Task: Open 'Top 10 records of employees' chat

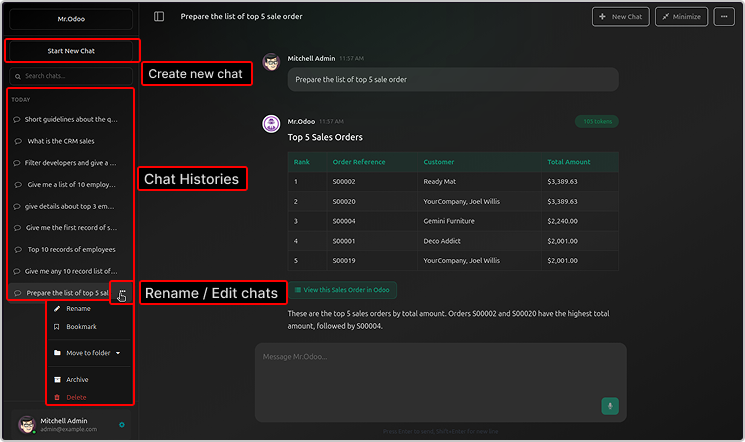Action: [70, 250]
